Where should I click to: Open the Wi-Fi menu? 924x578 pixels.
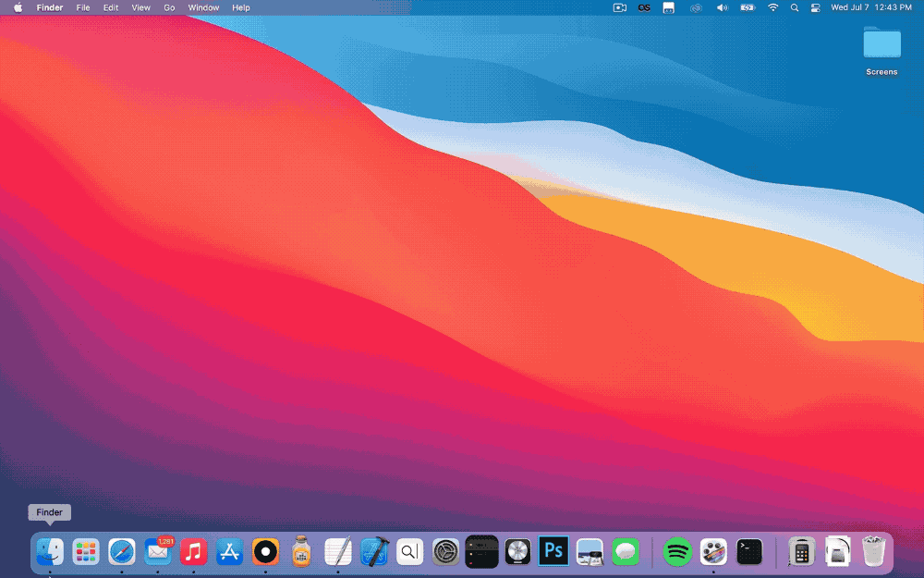pos(773,7)
